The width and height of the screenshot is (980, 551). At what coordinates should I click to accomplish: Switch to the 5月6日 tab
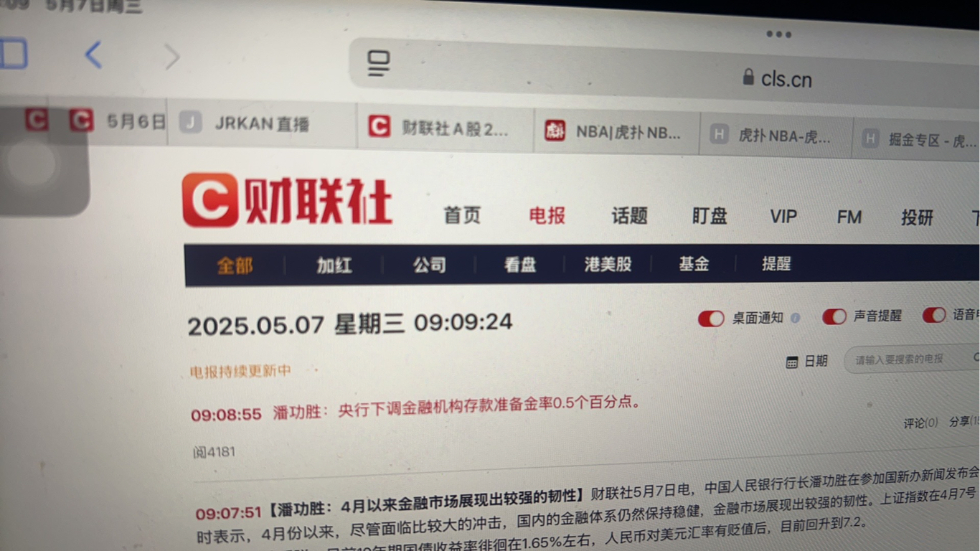(x=118, y=121)
